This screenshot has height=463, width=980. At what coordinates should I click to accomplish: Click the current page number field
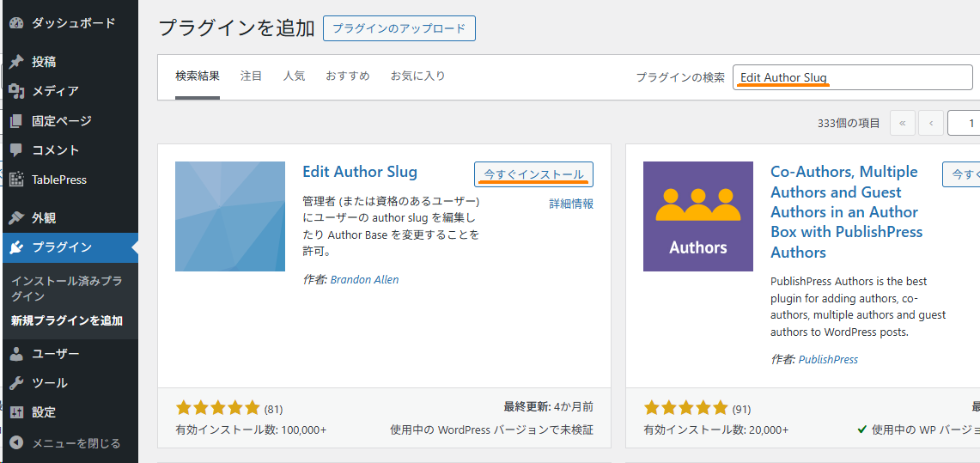[963, 123]
